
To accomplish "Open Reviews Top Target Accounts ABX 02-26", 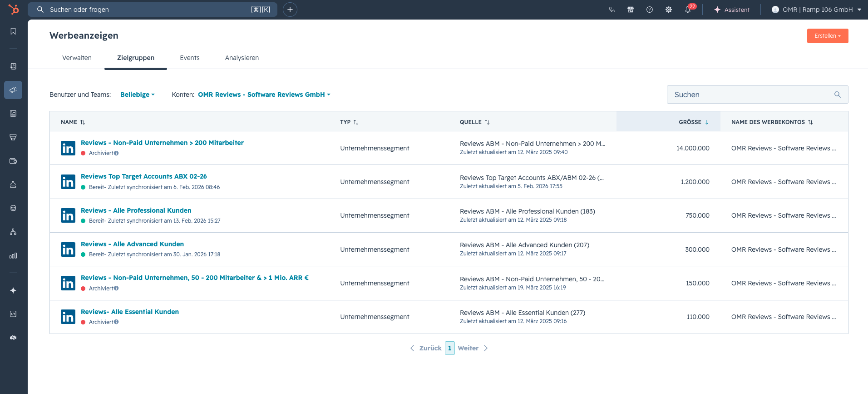I will [144, 176].
